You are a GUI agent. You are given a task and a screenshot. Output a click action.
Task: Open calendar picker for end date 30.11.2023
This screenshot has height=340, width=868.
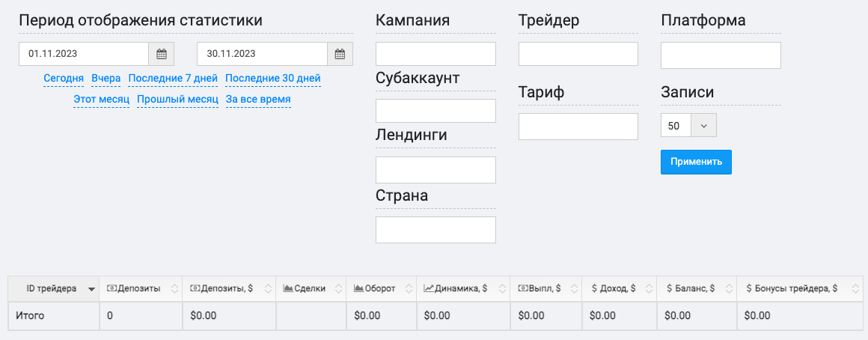tap(340, 54)
